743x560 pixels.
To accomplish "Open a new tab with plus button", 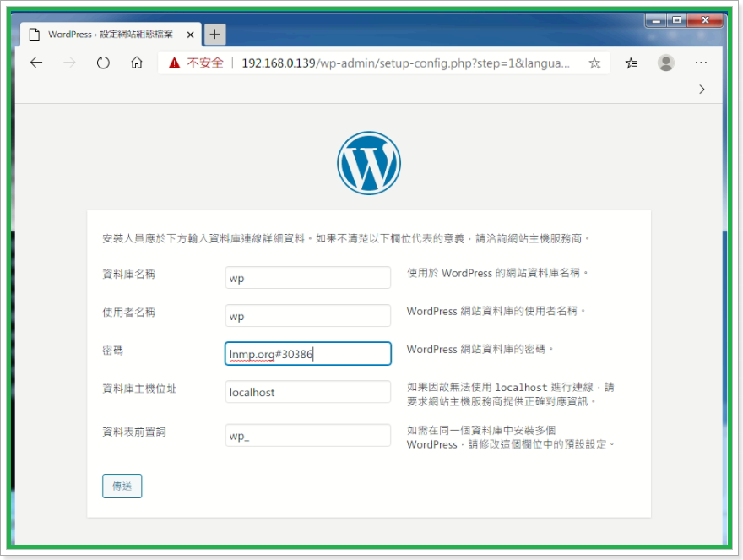I will click(214, 34).
